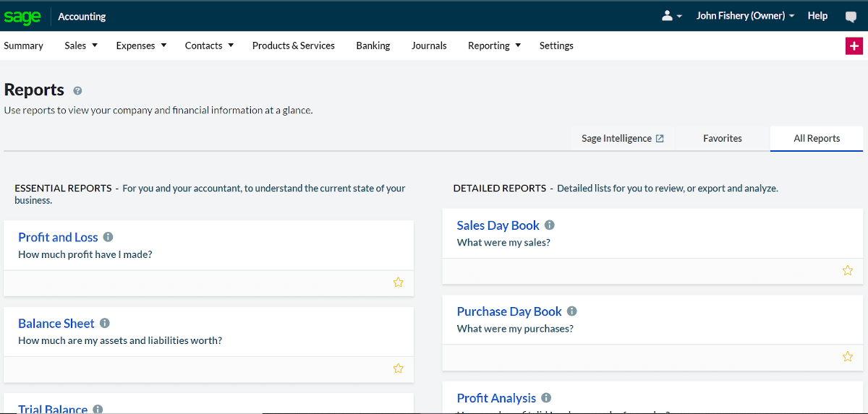This screenshot has width=868, height=414.
Task: Open John Fishery (Owner) account dropdown
Action: [x=745, y=16]
